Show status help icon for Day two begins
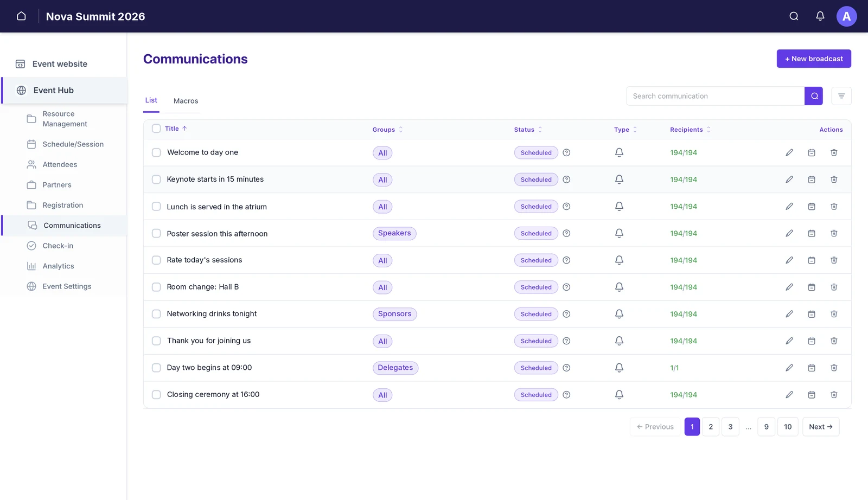The width and height of the screenshot is (868, 500). (566, 368)
